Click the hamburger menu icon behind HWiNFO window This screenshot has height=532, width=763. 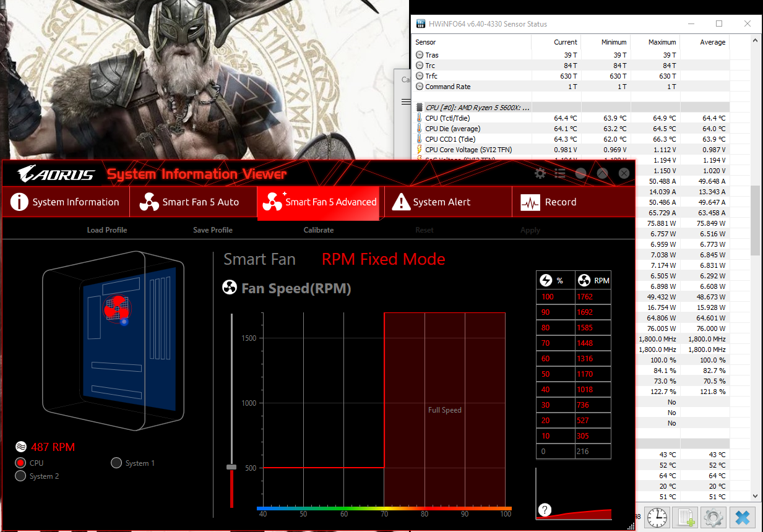pyautogui.click(x=406, y=101)
